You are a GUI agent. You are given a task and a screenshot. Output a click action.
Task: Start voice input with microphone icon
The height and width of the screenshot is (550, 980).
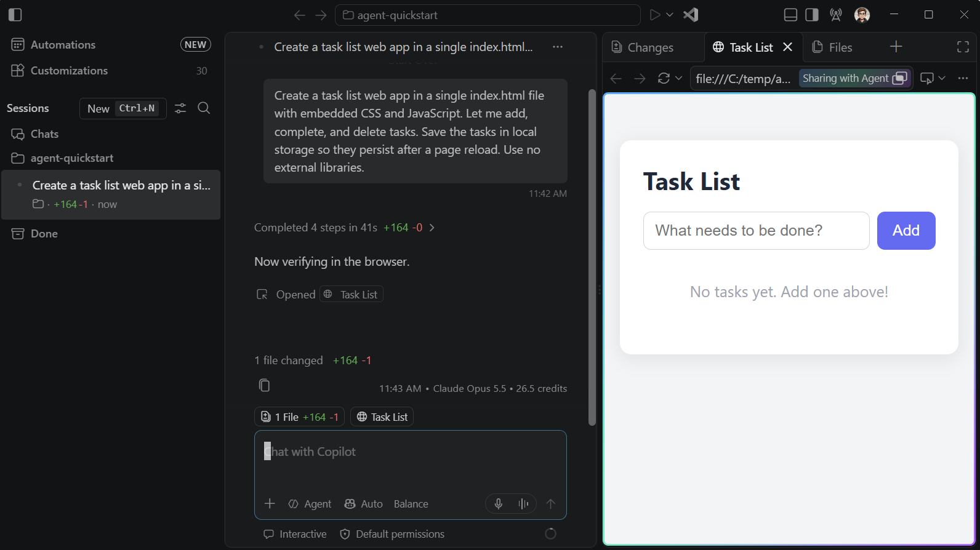pyautogui.click(x=499, y=504)
